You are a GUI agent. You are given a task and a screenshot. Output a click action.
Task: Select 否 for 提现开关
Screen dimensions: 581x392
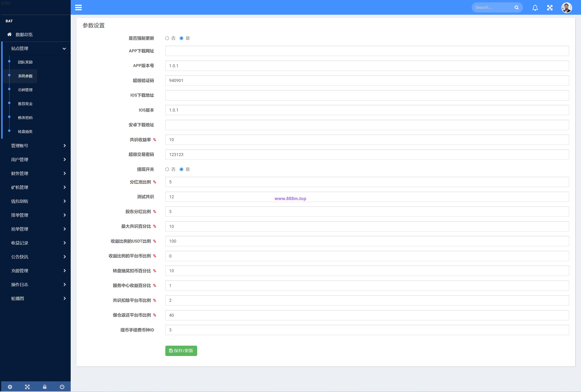point(167,169)
